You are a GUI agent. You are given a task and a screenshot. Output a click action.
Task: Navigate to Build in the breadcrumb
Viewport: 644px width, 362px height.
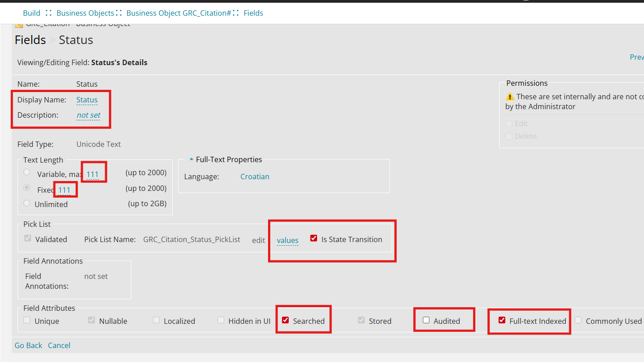pyautogui.click(x=31, y=13)
